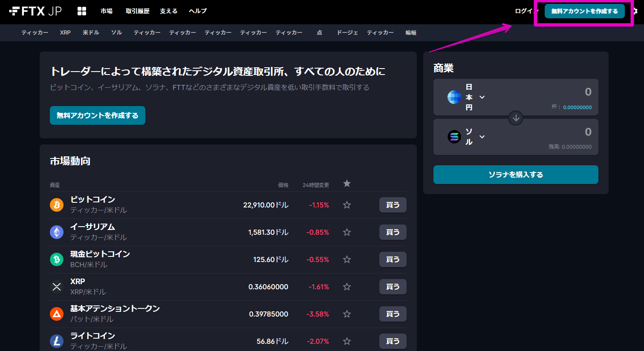Click the -1.61% change value
The height and width of the screenshot is (351, 644).
[319, 287]
